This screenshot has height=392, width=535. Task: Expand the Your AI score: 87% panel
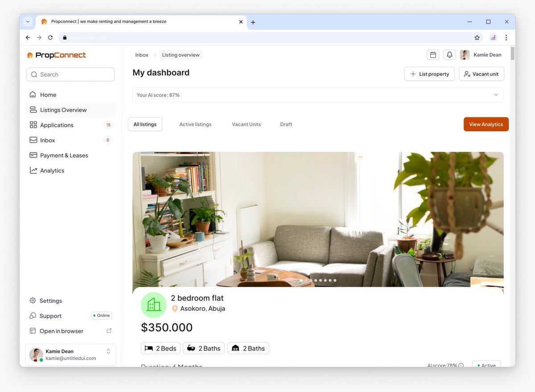[318, 95]
